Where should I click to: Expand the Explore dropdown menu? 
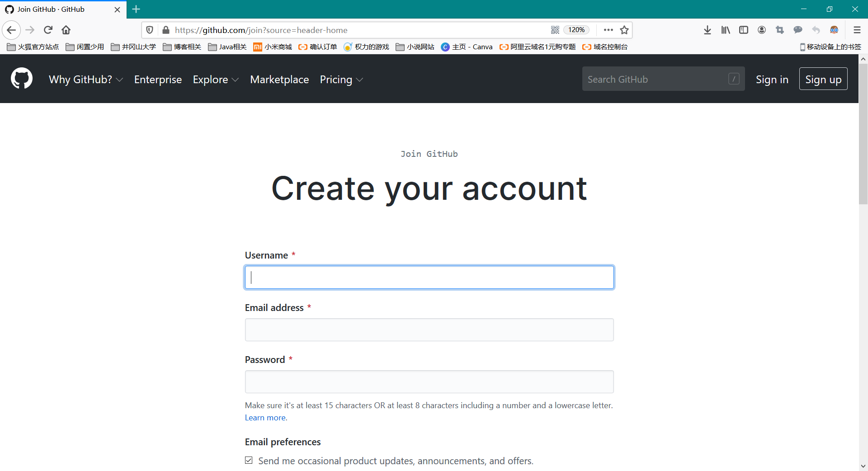[x=215, y=80]
